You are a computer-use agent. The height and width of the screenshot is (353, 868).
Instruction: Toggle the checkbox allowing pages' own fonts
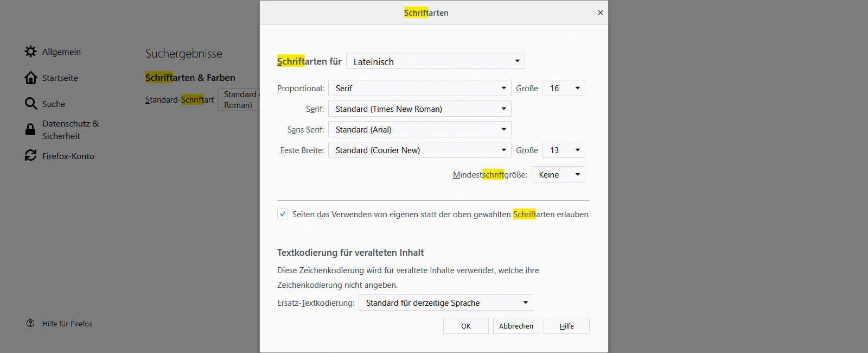pyautogui.click(x=283, y=214)
